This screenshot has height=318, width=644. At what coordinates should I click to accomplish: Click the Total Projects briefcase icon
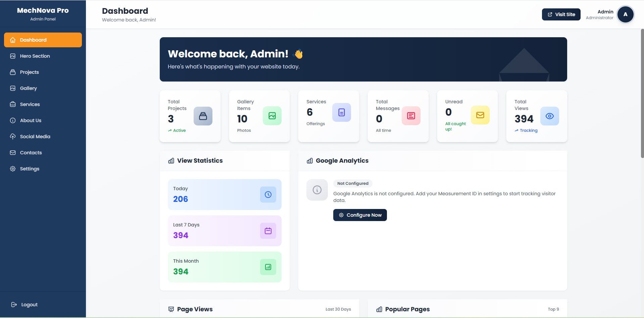[203, 116]
